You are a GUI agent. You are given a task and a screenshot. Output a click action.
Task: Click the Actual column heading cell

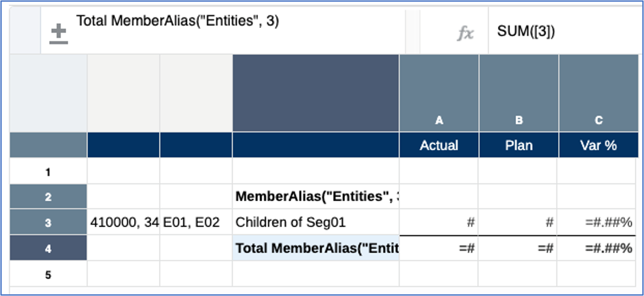[x=439, y=145]
